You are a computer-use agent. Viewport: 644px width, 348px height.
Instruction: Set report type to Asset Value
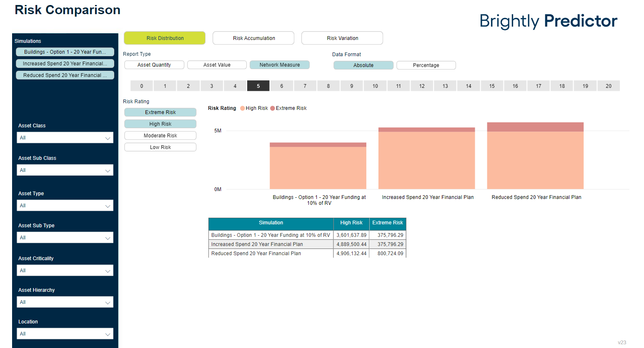point(217,65)
